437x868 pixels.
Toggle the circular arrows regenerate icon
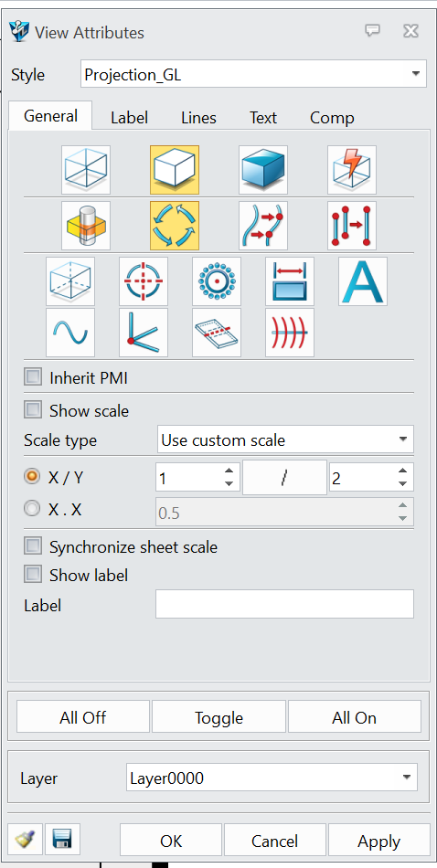click(x=175, y=226)
